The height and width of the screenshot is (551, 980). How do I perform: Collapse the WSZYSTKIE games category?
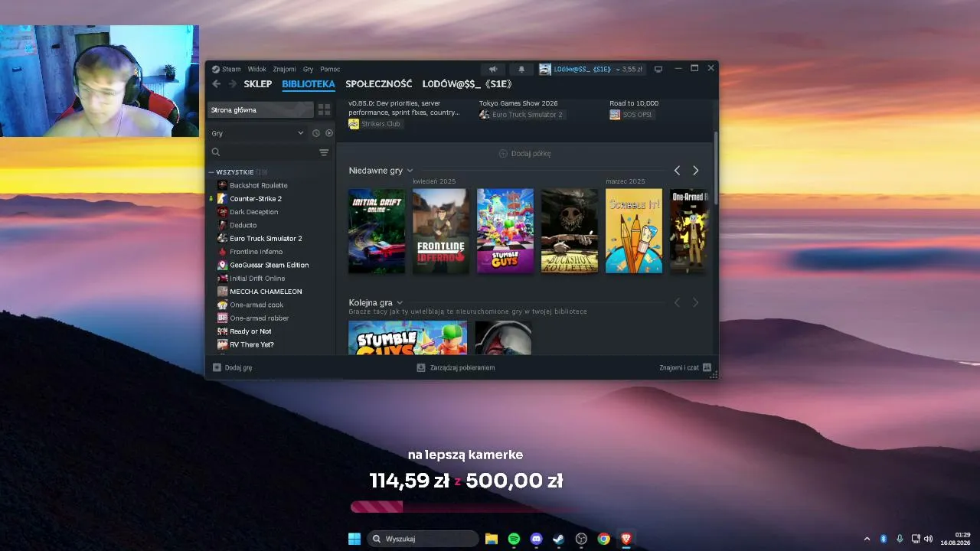pyautogui.click(x=211, y=172)
